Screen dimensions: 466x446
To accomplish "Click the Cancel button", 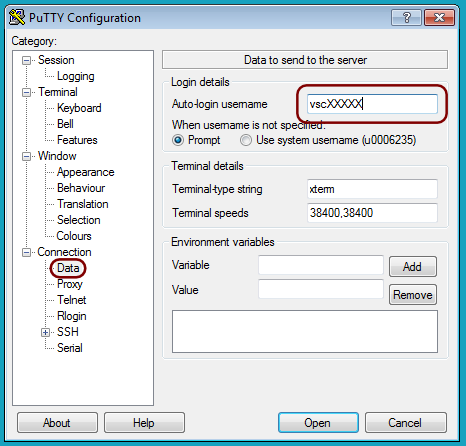I will tap(406, 423).
